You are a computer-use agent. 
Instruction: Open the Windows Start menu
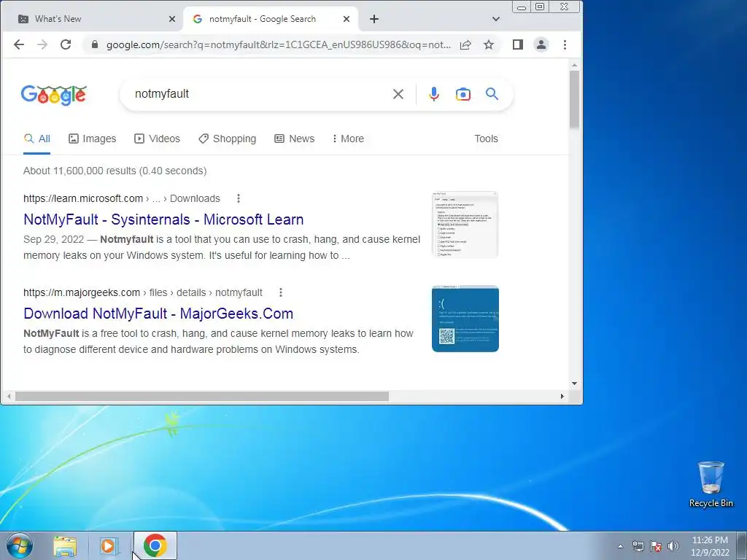click(x=20, y=545)
